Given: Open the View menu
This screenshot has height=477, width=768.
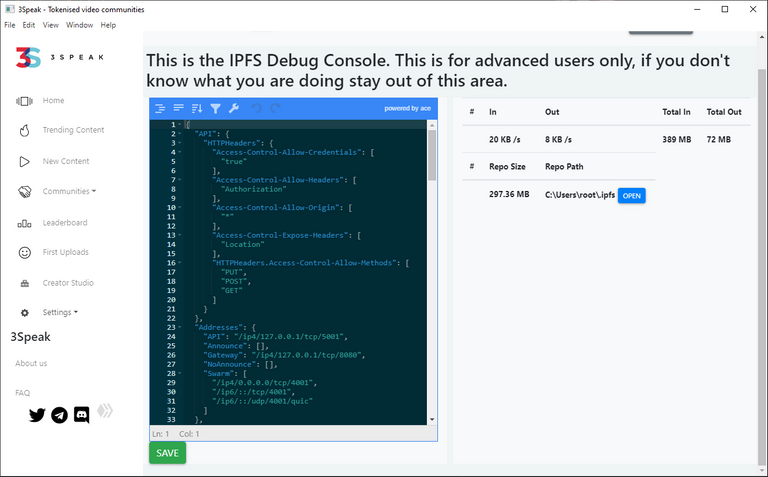Looking at the screenshot, I should point(50,25).
